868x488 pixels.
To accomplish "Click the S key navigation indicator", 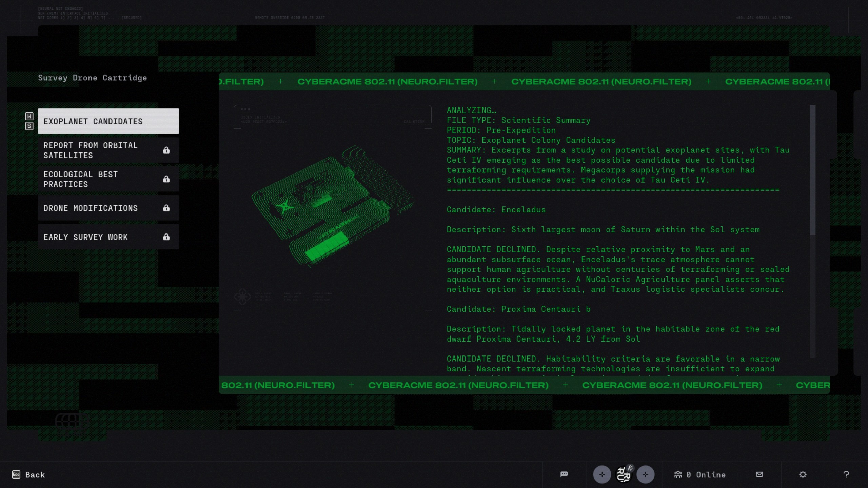I will [x=29, y=126].
